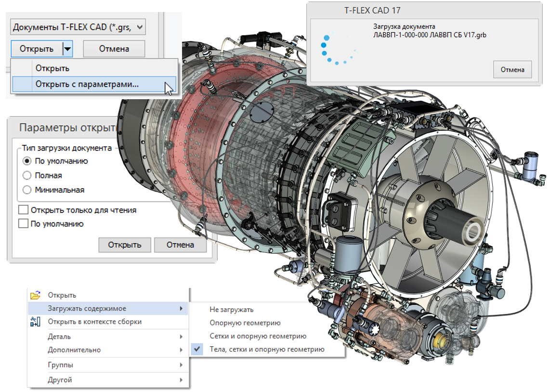Image resolution: width=549 pixels, height=392 pixels.
Task: Click the arrow on the Открыть split button
Action: (68, 49)
